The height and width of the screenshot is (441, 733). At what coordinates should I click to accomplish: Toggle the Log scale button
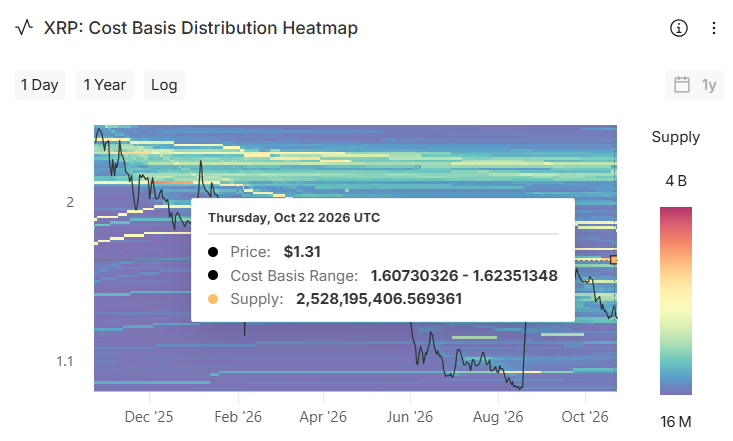coord(164,85)
